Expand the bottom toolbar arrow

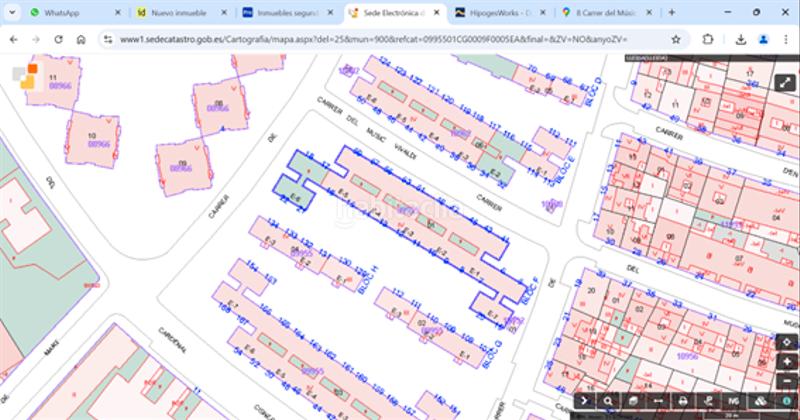[583, 401]
